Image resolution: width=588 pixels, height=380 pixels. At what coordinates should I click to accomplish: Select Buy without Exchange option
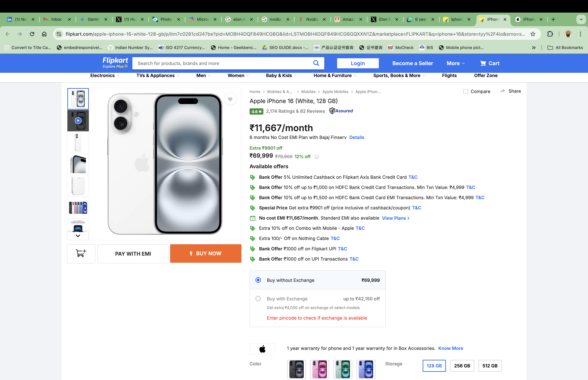tap(258, 280)
